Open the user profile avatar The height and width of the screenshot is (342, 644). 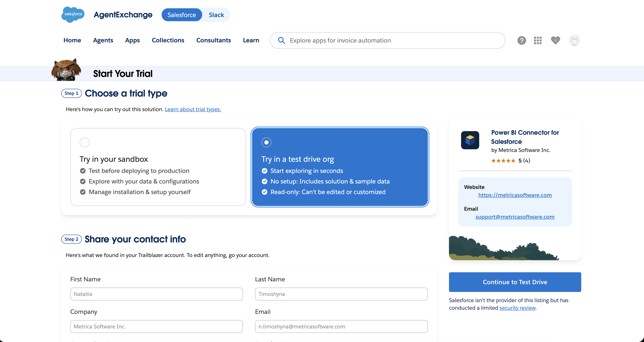click(574, 40)
